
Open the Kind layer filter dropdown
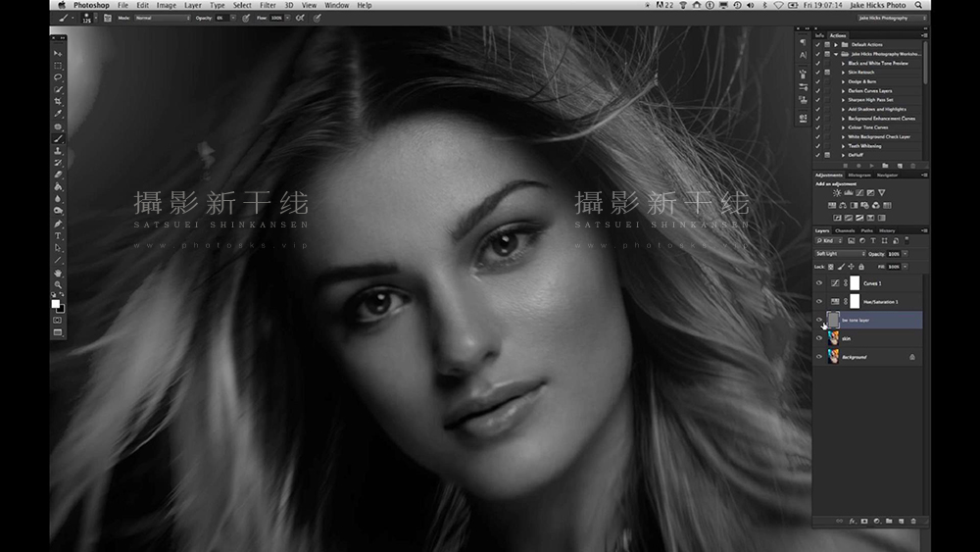[x=829, y=240]
